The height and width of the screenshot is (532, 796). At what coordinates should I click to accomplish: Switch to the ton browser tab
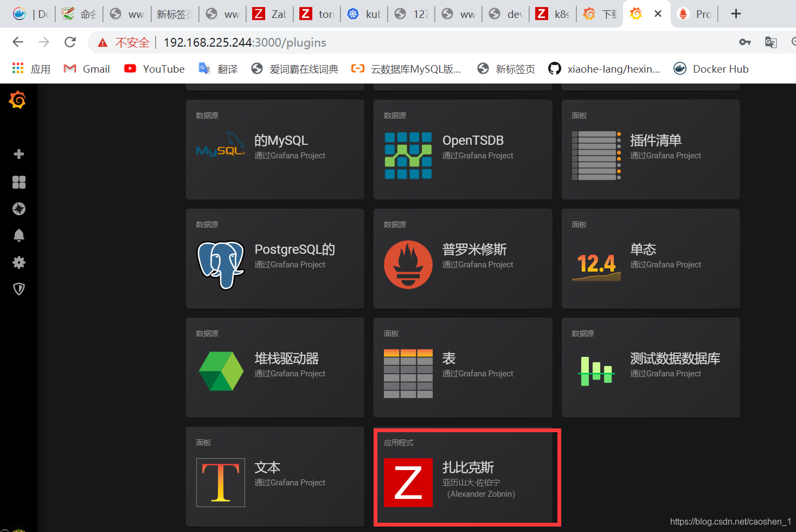(x=317, y=14)
